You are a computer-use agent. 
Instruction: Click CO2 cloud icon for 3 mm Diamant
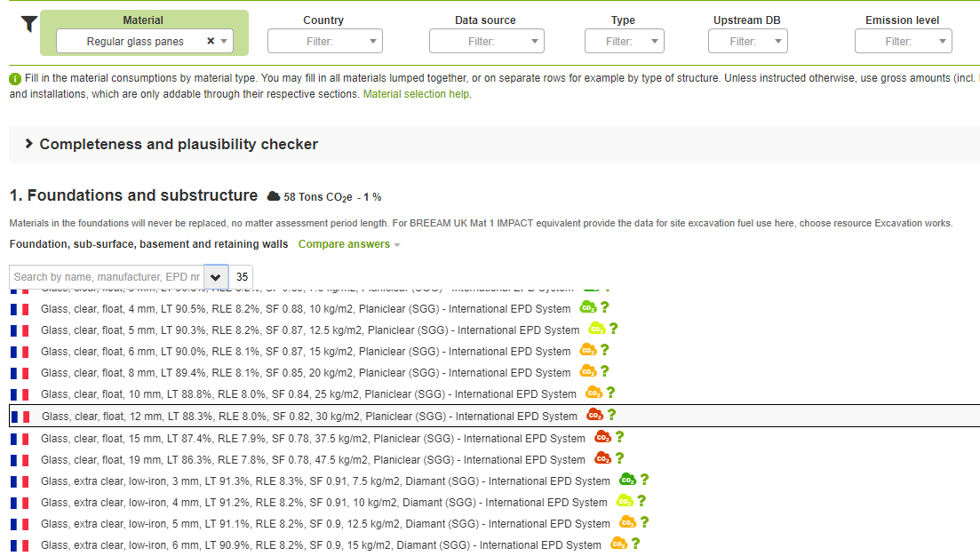[x=627, y=479]
